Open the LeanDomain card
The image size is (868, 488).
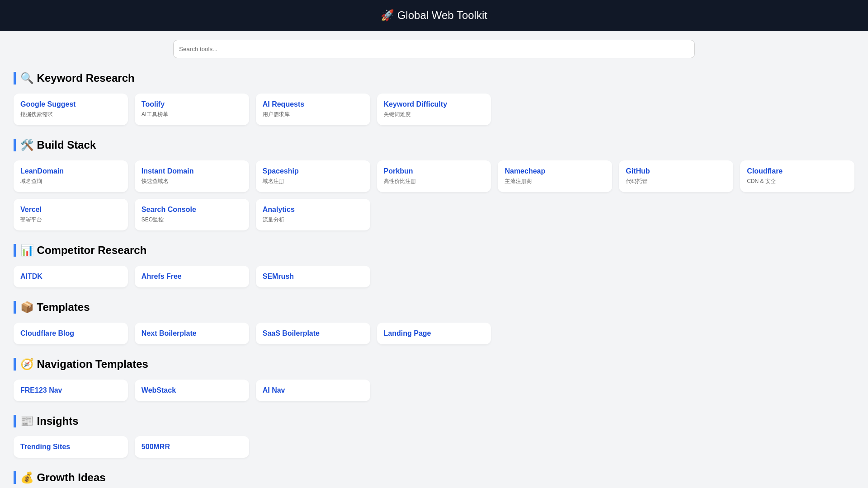[71, 176]
